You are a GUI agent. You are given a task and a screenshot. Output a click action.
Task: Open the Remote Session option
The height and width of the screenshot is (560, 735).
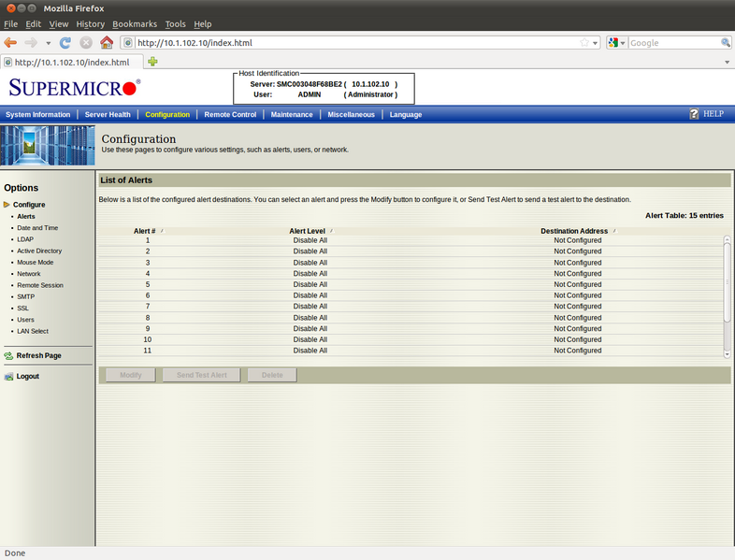pos(40,285)
